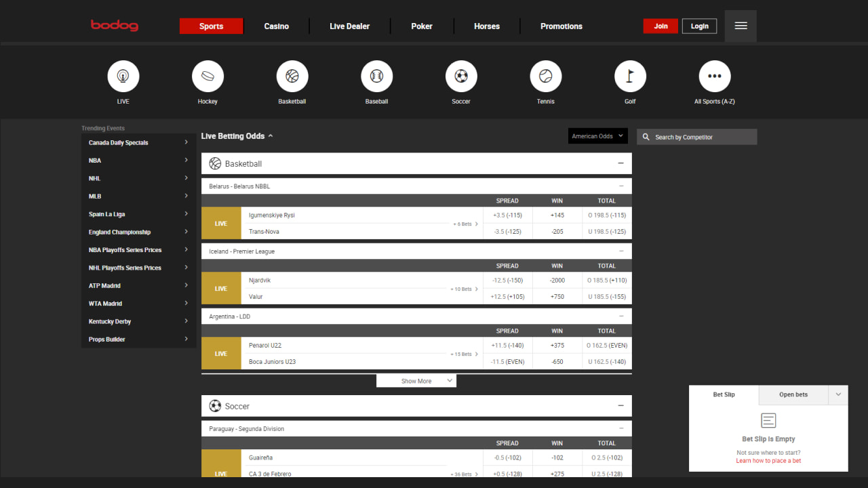Screen dimensions: 868x488
Task: Collapse the Basketball section
Action: pyautogui.click(x=620, y=163)
